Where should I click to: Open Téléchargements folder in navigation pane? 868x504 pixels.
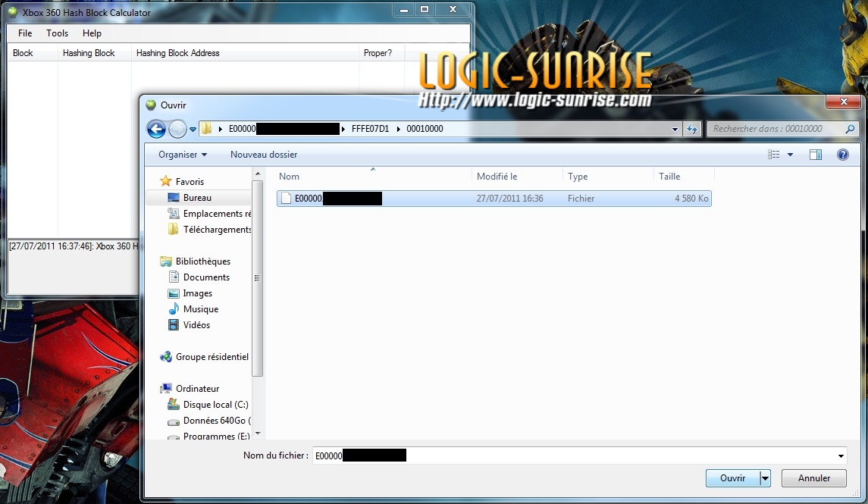click(217, 230)
